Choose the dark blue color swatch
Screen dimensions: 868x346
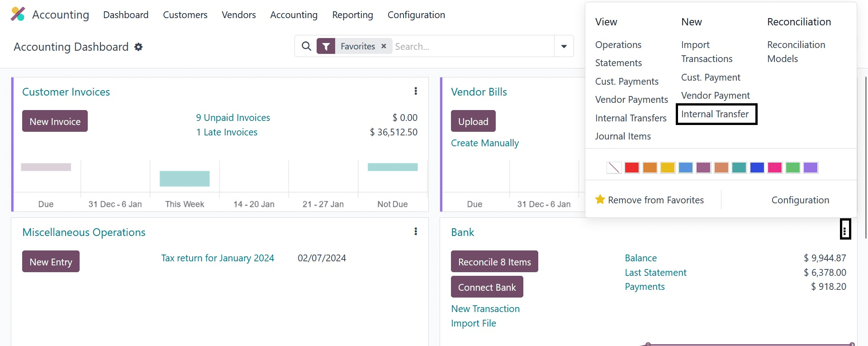click(x=757, y=168)
